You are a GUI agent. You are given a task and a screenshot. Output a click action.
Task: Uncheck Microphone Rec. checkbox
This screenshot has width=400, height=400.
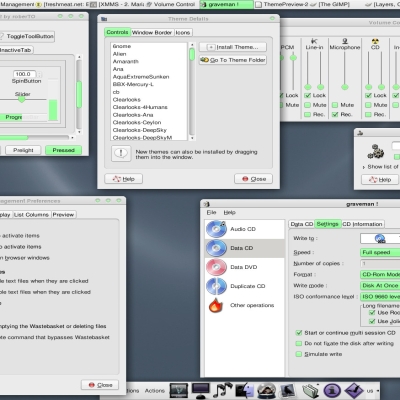335,114
